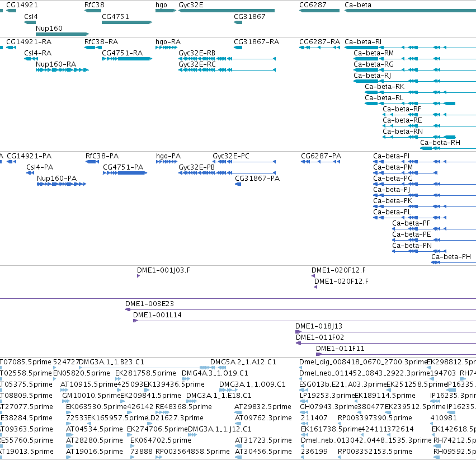Click the Ca-beta gene label
476x460 pixels.
(x=358, y=5)
